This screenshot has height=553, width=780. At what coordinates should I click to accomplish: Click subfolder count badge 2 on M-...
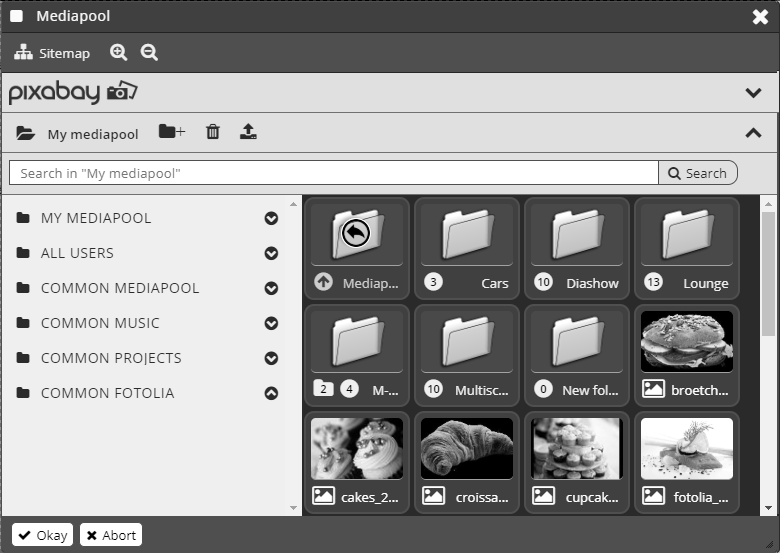(x=323, y=388)
